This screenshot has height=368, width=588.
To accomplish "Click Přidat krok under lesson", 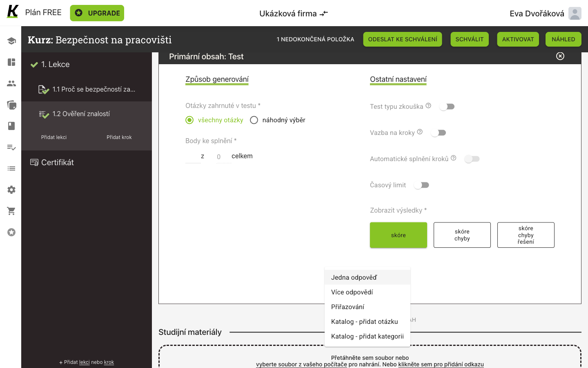I will [x=119, y=137].
